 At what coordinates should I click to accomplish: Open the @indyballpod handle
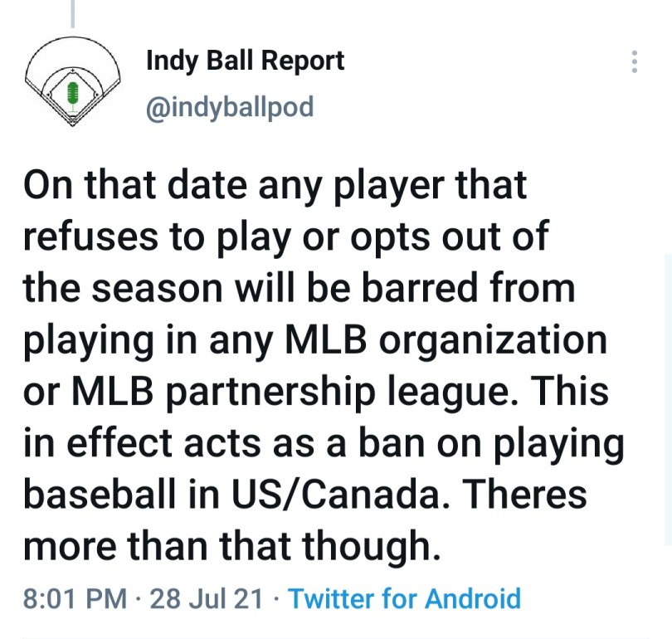pos(230,108)
